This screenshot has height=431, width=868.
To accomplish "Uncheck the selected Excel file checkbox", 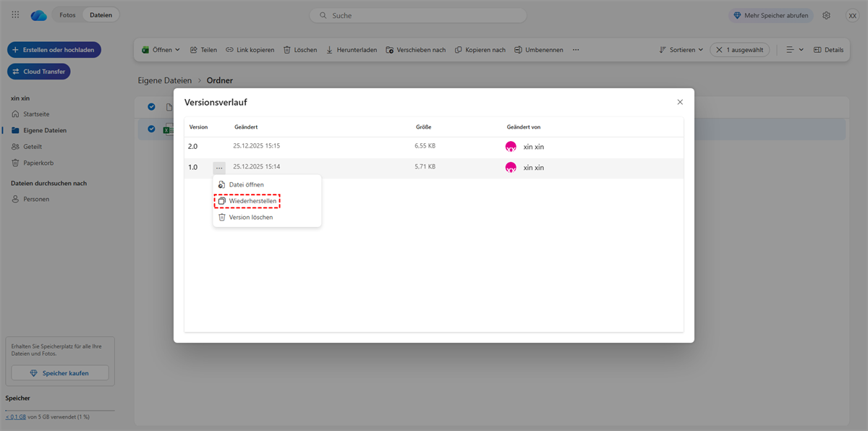I will (x=152, y=129).
